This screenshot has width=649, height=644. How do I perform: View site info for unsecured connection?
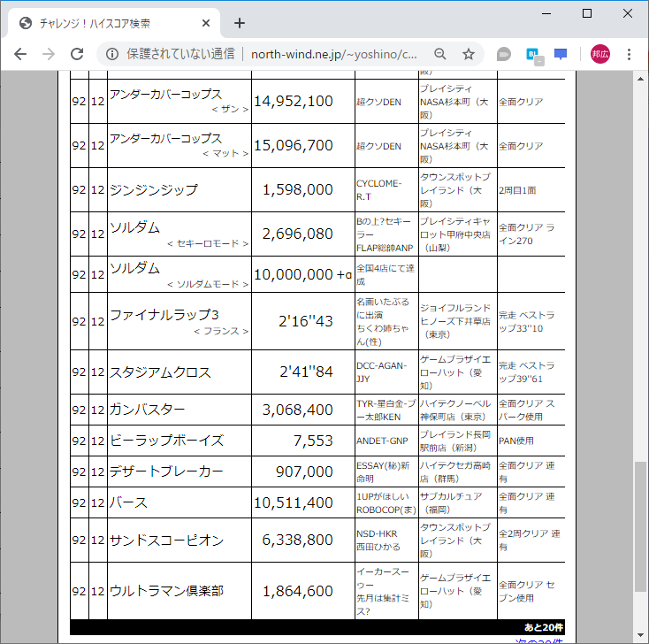[x=112, y=54]
